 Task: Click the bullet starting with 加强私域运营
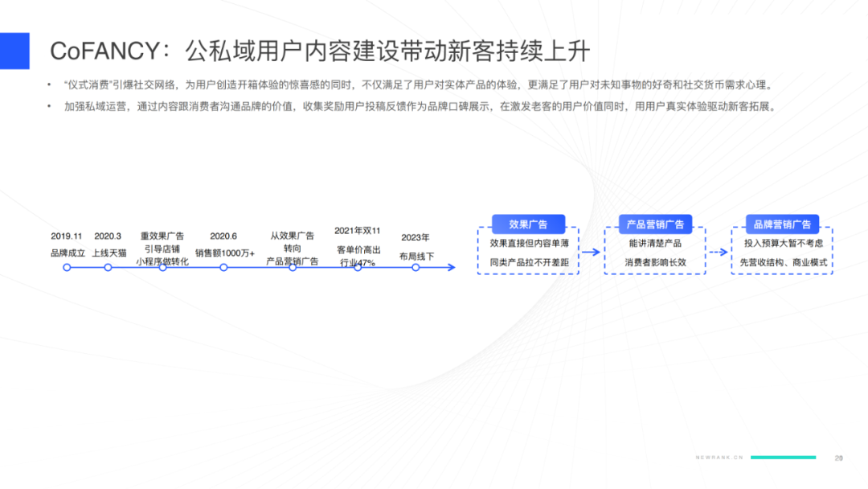420,106
